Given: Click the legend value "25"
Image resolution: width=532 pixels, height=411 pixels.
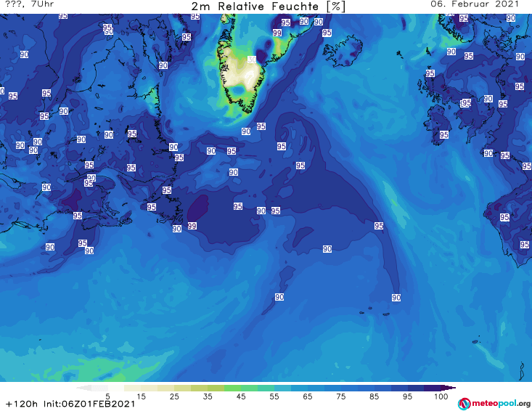Looking at the screenshot, I should (x=174, y=396).
